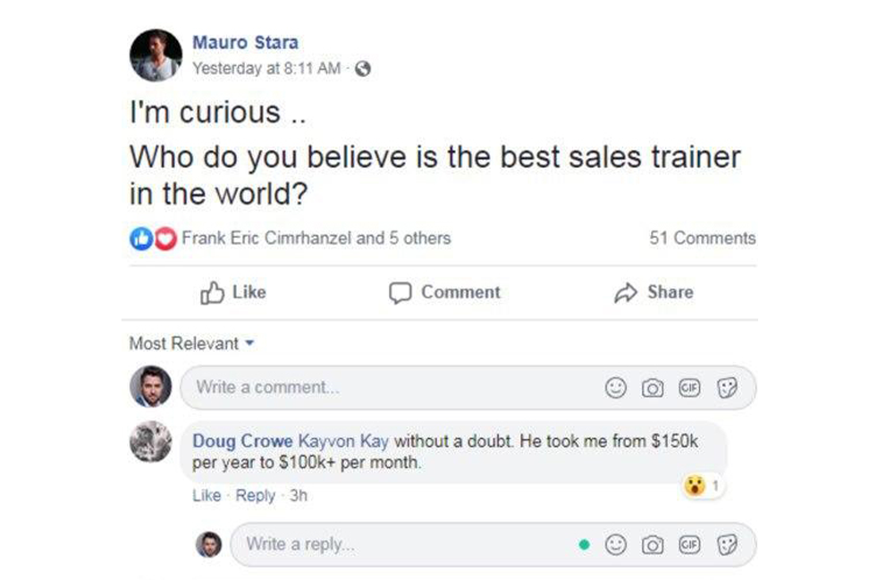The height and width of the screenshot is (588, 886).
Task: Reply to Doug Crowe's comment
Action: coord(255,495)
